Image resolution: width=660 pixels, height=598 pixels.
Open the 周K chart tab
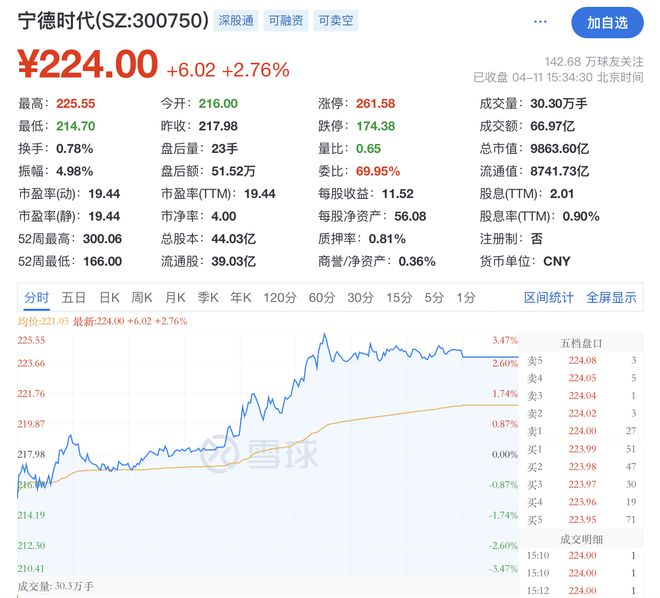pos(141,298)
